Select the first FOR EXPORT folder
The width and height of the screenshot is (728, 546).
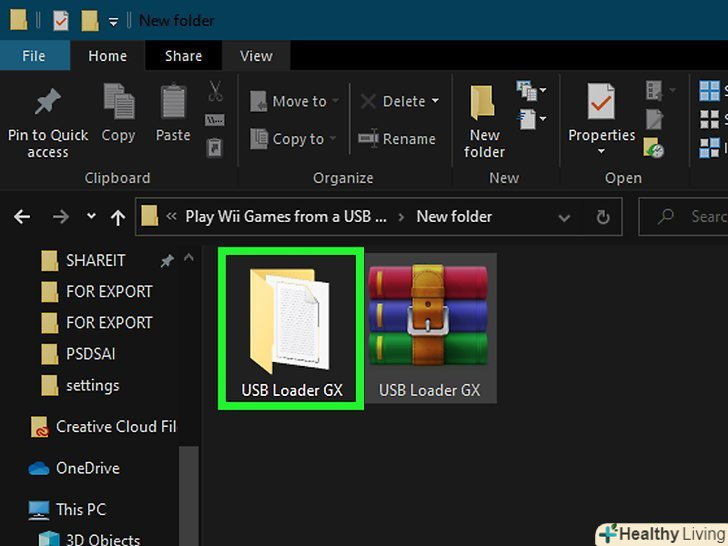coord(97,292)
